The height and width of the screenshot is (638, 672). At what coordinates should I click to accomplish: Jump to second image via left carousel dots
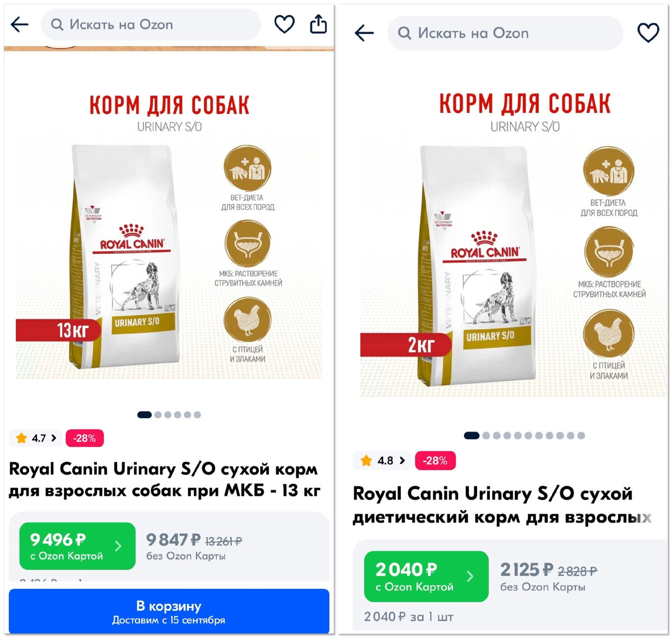pos(158,415)
